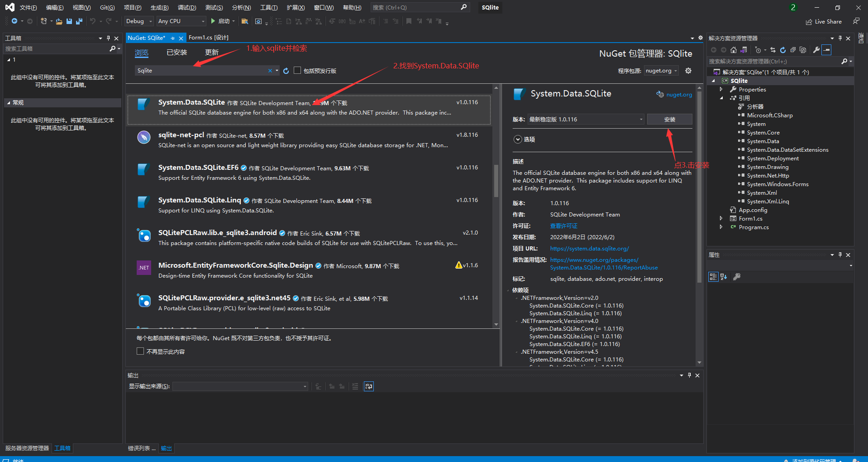Select the sqlite-net-pcl package
This screenshot has width=868, height=462.
click(x=310, y=140)
